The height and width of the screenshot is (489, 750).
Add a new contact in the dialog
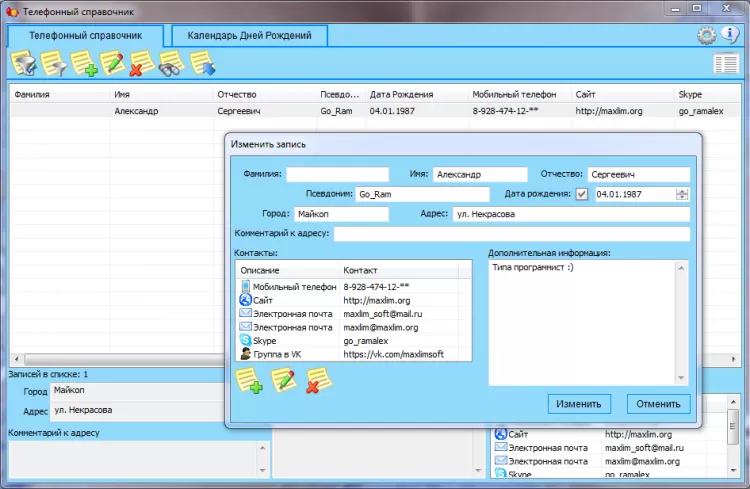[249, 381]
